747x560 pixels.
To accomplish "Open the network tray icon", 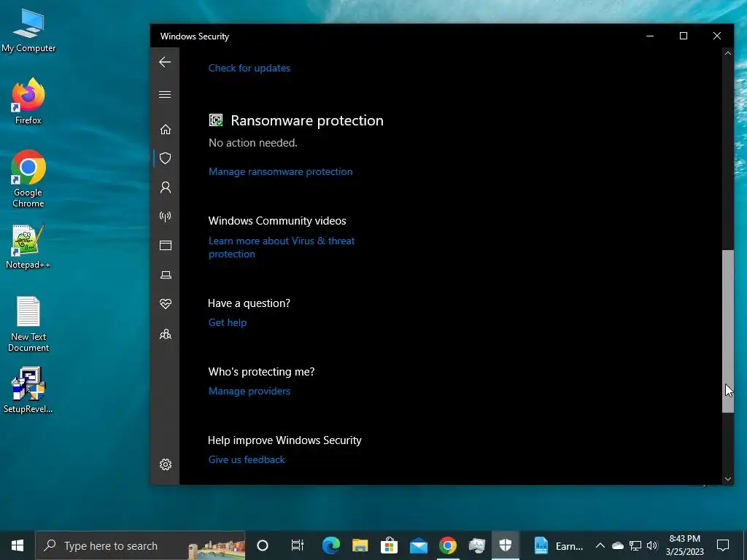I will tap(635, 545).
